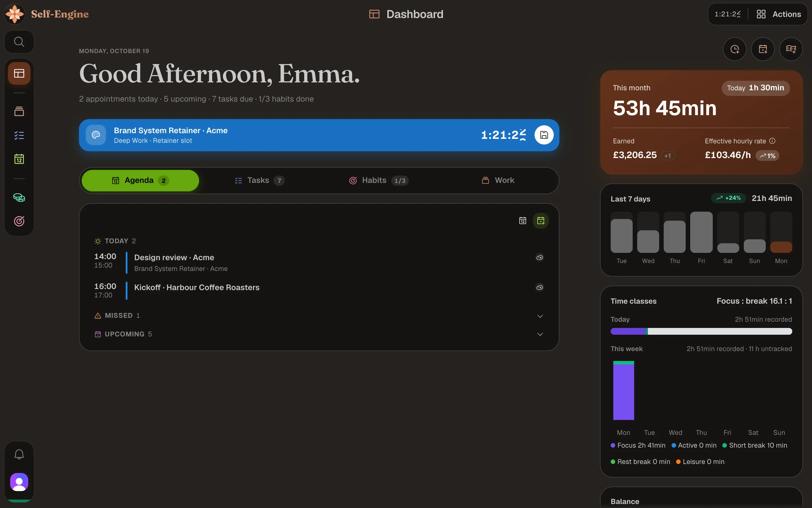812x508 pixels.
Task: Open the Calendar icon in sidebar
Action: tap(19, 159)
